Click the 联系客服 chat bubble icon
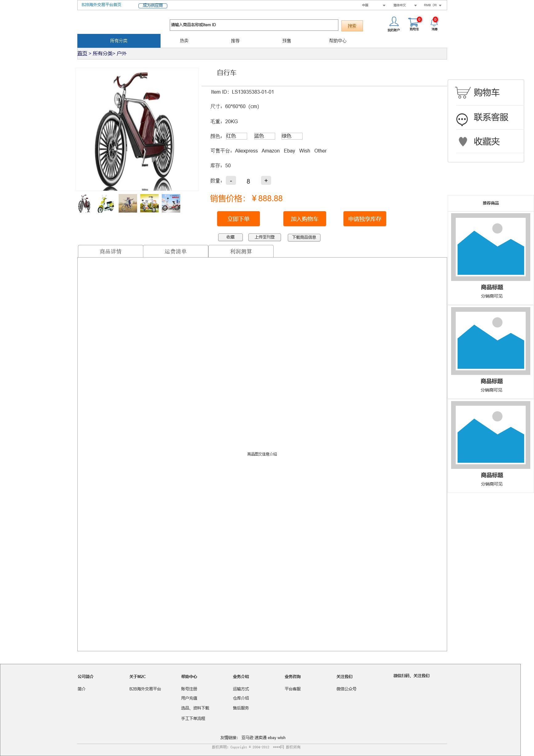The width and height of the screenshot is (534, 756). pos(462,120)
